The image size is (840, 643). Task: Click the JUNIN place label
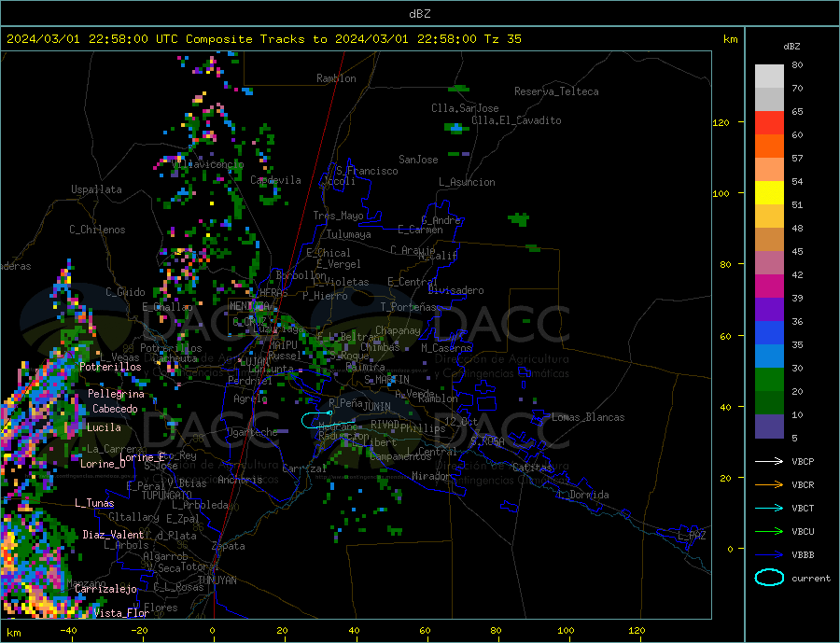(377, 407)
